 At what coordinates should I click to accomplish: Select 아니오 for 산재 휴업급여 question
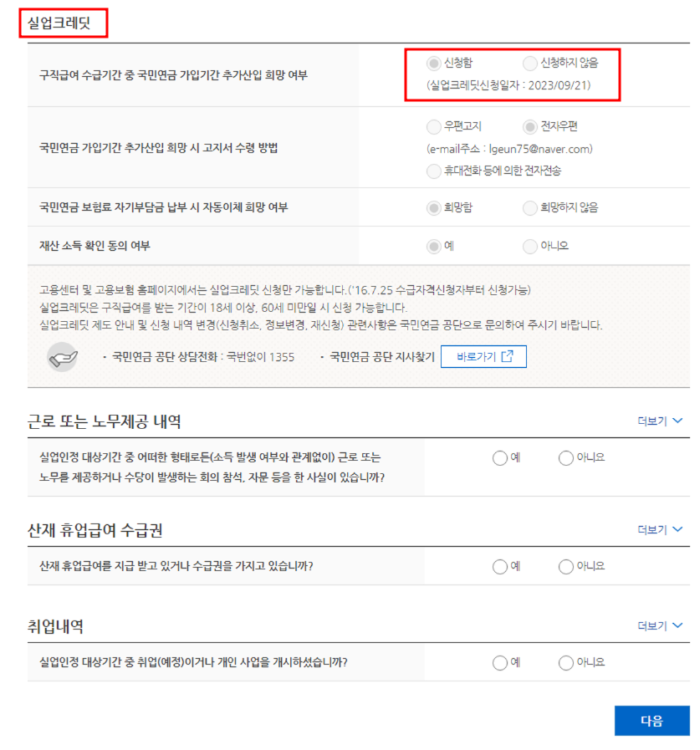click(x=565, y=567)
